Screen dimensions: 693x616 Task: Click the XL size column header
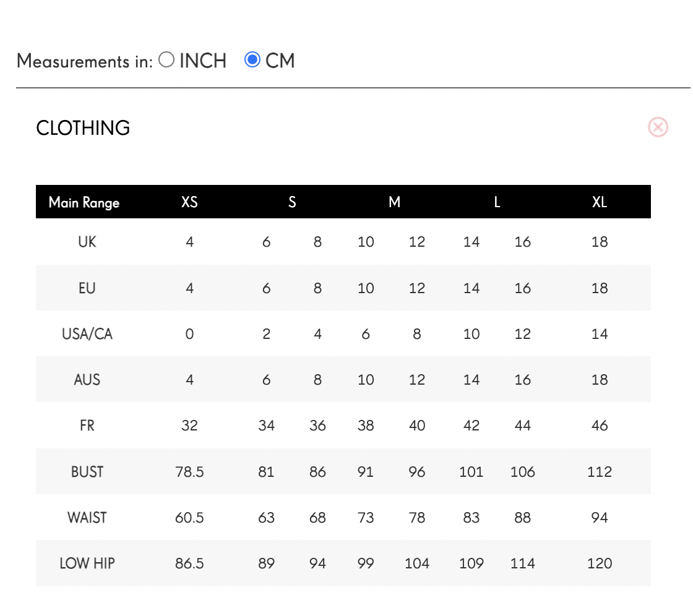599,202
